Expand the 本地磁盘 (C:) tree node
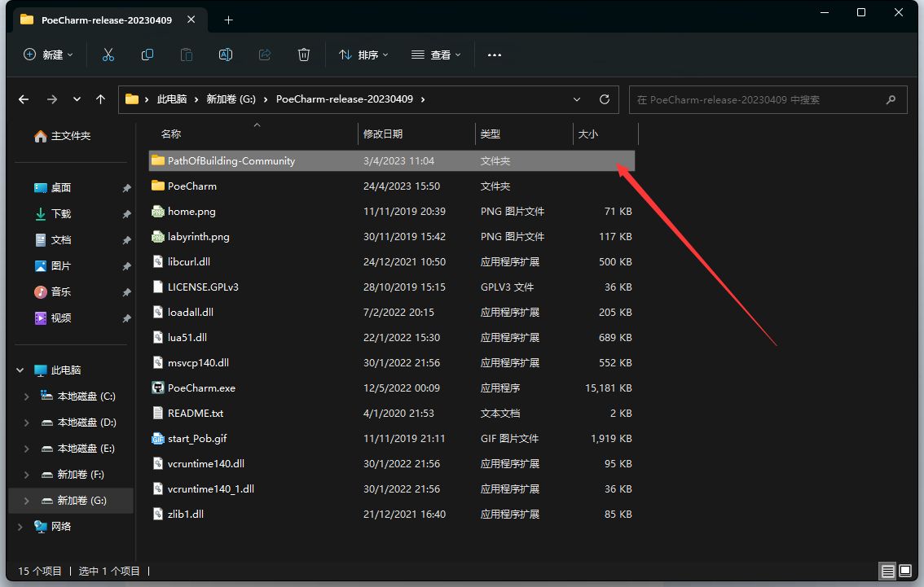This screenshot has height=587, width=924. pos(26,396)
